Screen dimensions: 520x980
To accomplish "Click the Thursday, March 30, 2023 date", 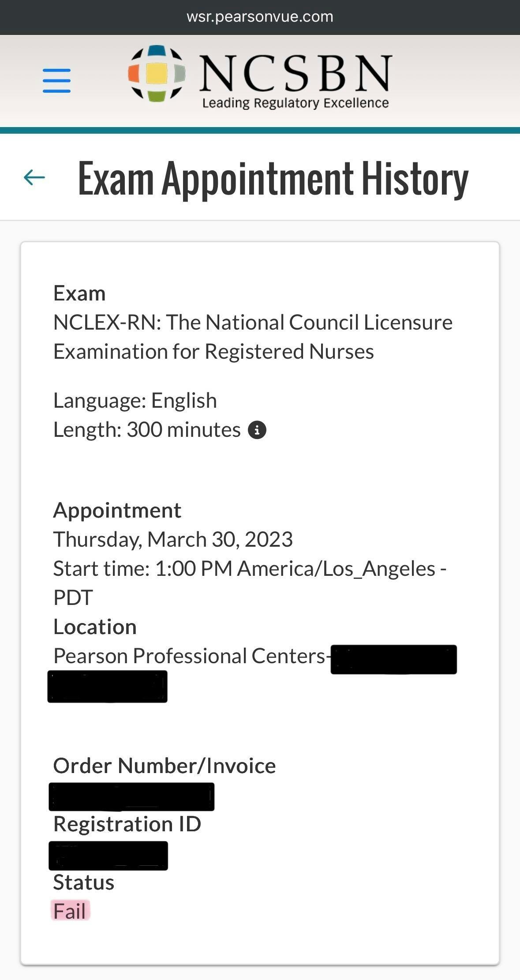I will [x=173, y=539].
